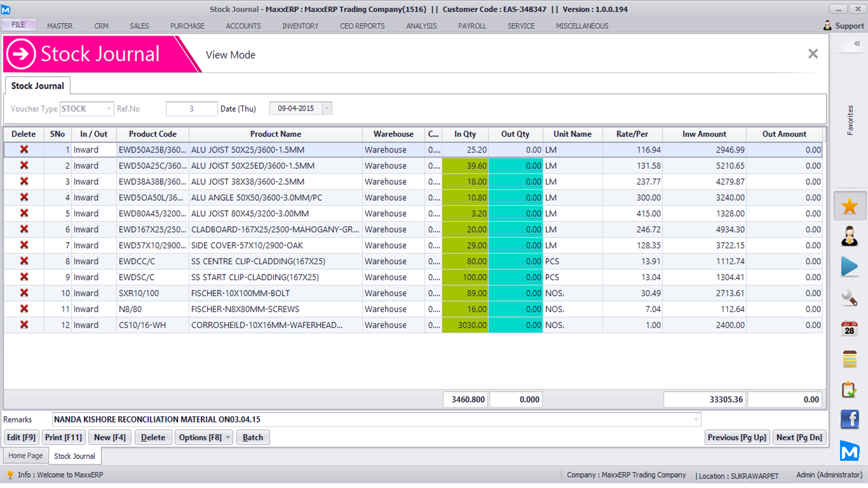Open the INVENTORY menu

[x=301, y=26]
